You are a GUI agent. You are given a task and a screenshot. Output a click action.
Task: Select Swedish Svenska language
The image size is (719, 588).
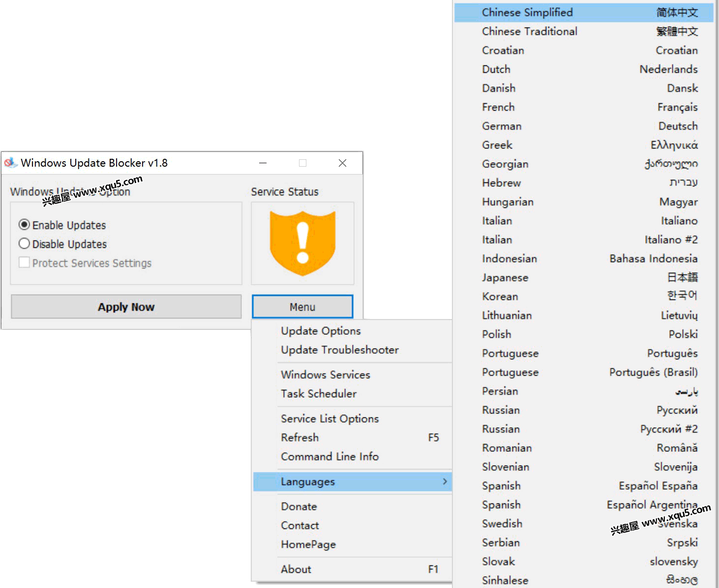pyautogui.click(x=584, y=524)
